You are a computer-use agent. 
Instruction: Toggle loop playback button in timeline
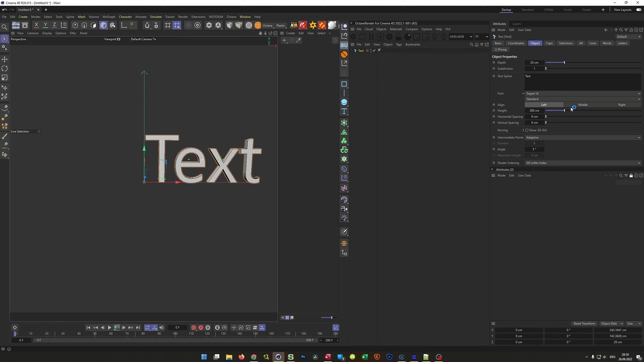147,328
